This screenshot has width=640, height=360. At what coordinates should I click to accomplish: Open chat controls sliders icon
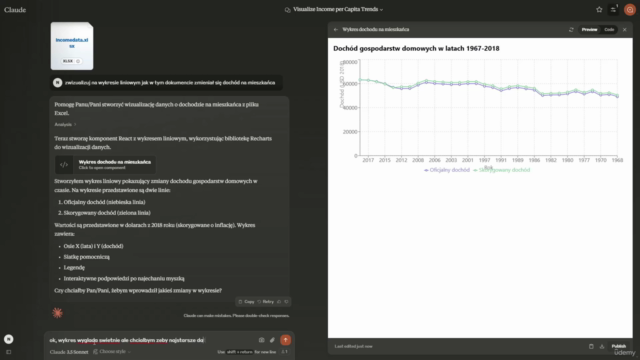click(x=613, y=9)
